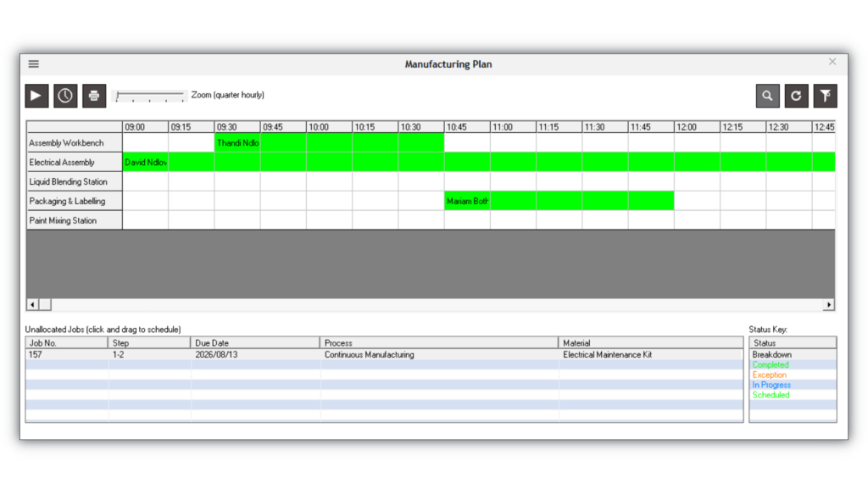This screenshot has width=868, height=494.
Task: Click the In Progress status entry
Action: point(771,385)
